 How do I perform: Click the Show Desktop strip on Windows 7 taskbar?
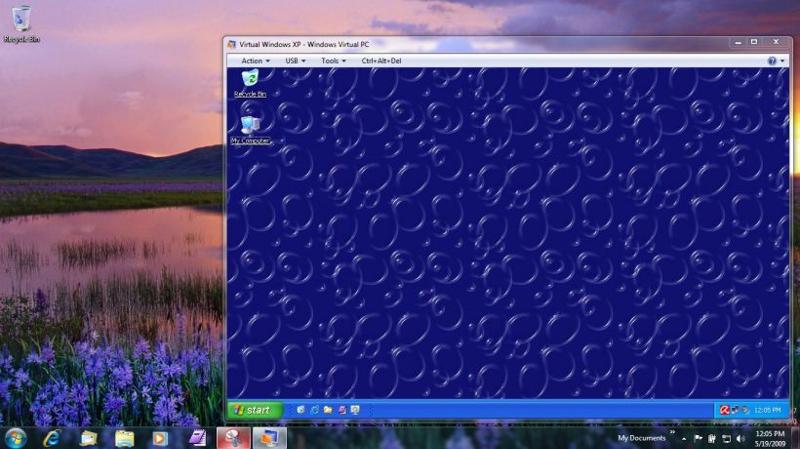(x=796, y=438)
